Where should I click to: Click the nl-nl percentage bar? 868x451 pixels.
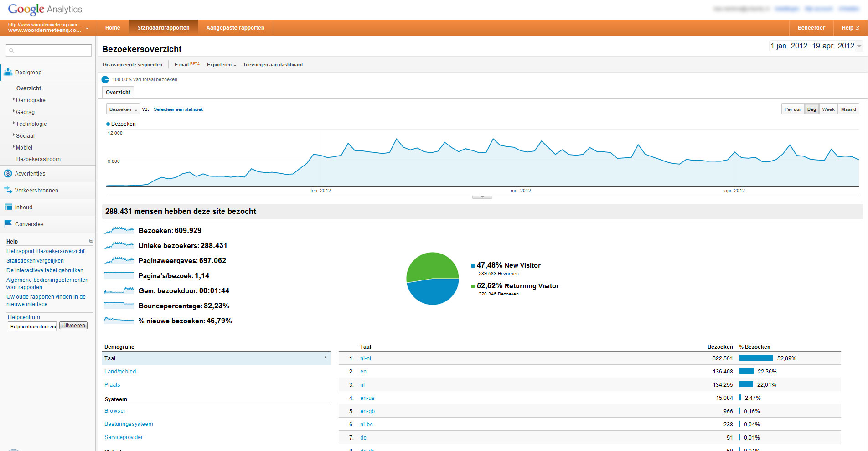pyautogui.click(x=756, y=358)
